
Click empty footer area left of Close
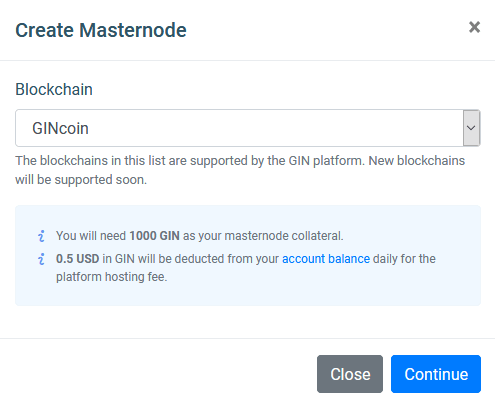point(158,374)
